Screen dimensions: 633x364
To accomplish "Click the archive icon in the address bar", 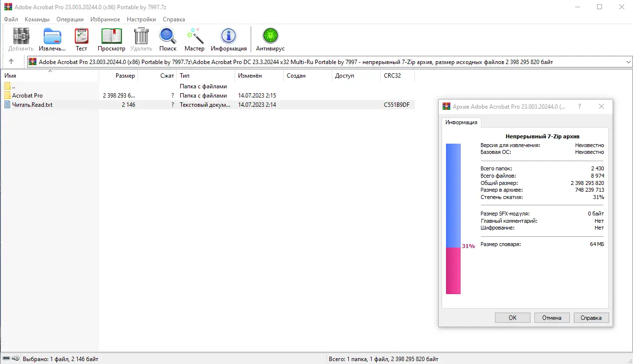I will (x=33, y=62).
